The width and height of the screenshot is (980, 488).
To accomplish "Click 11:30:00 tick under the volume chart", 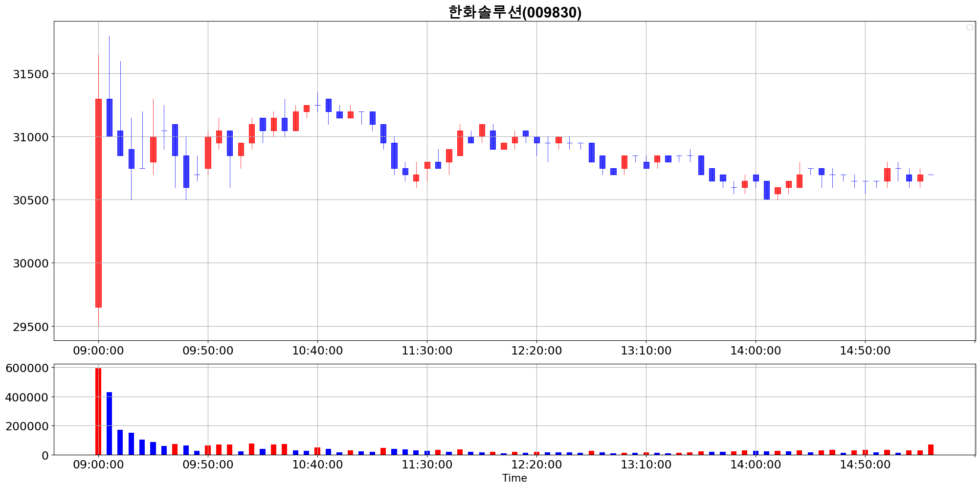I will pyautogui.click(x=427, y=465).
